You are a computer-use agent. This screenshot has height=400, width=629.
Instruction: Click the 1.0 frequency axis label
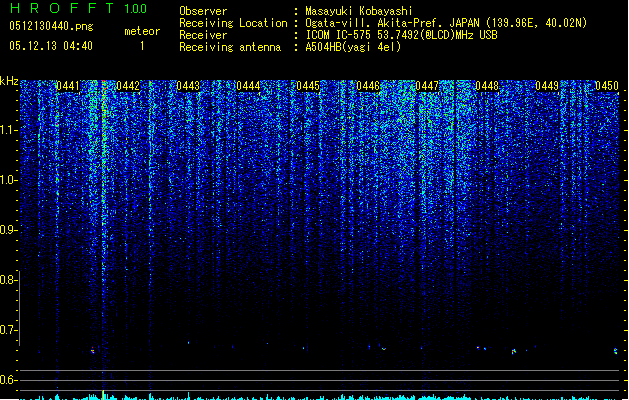click(8, 180)
